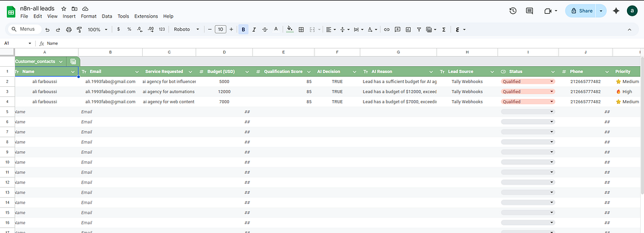The image size is (644, 233).
Task: Click the font size field
Action: coord(221,30)
